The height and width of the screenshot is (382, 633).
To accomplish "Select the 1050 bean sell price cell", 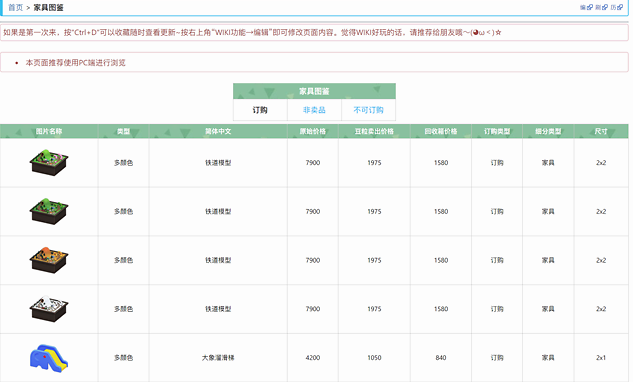I will [374, 358].
